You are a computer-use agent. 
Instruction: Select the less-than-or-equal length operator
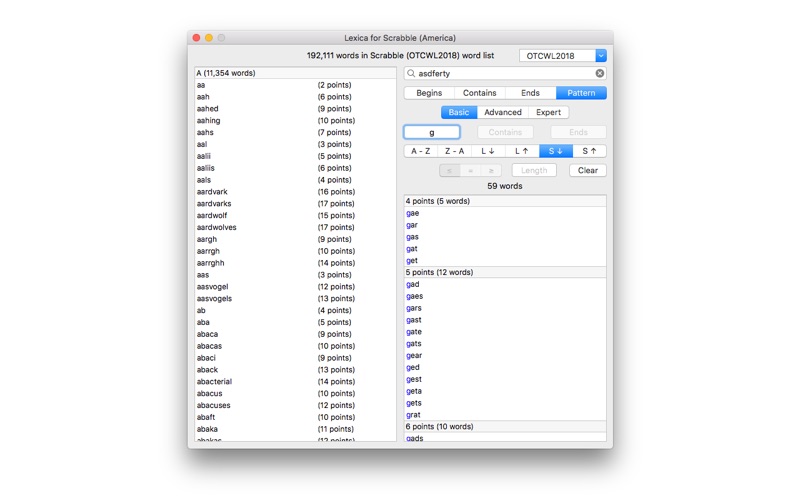(449, 170)
